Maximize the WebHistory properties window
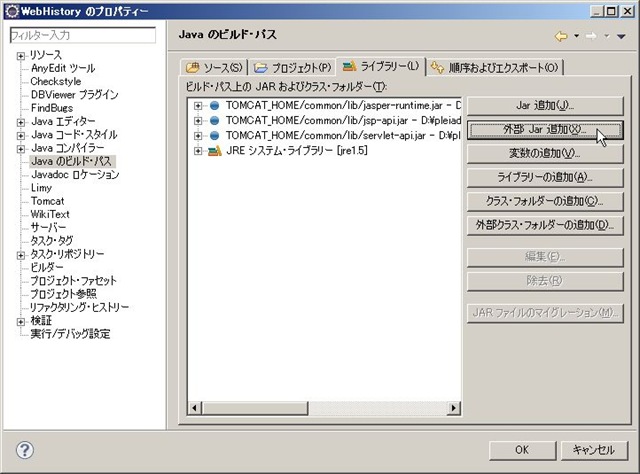This screenshot has height=474, width=640. (x=611, y=11)
